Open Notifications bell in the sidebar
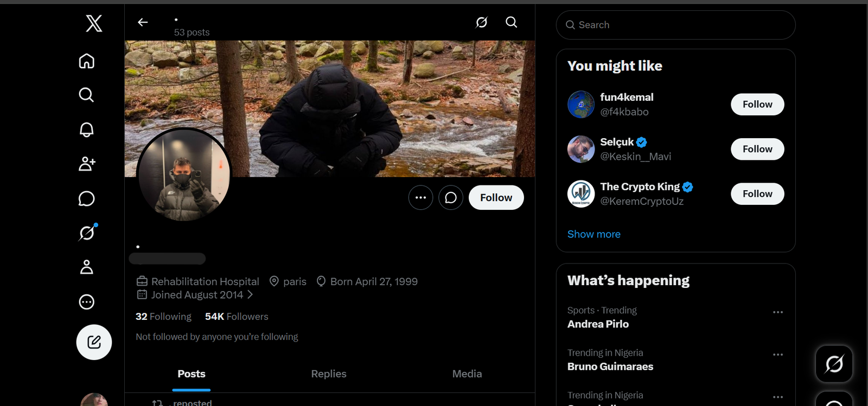 pos(87,130)
